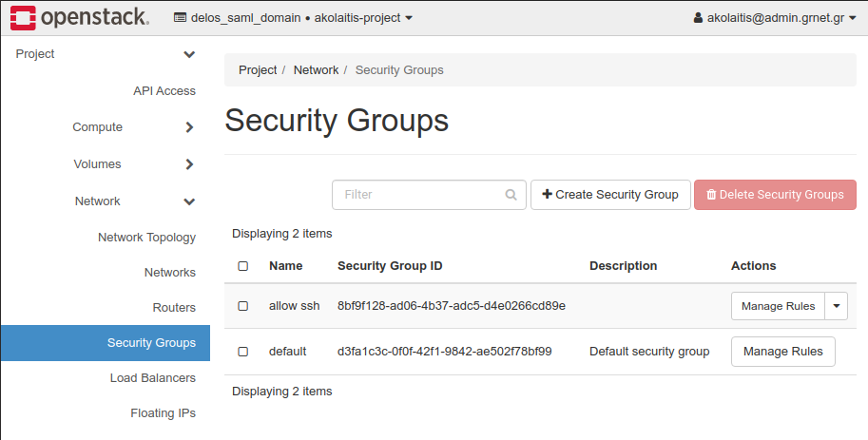Click the OpenStack logo icon
Image resolution: width=868 pixels, height=440 pixels.
tap(22, 17)
